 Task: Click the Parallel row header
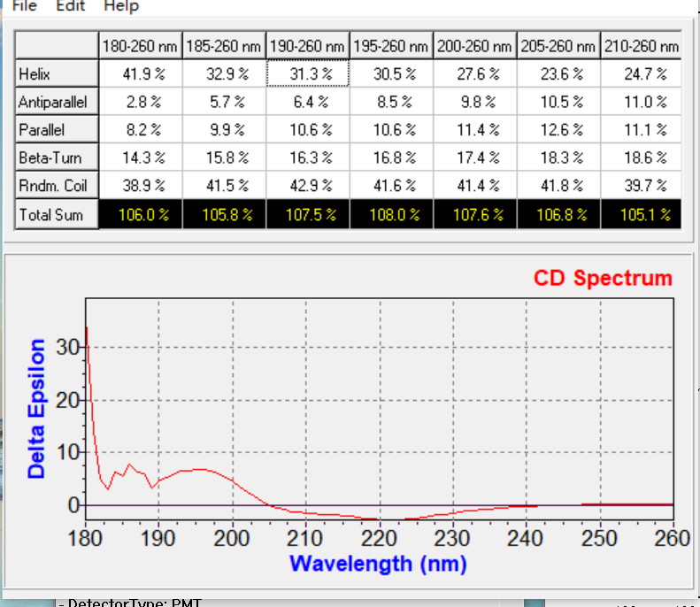click(57, 129)
